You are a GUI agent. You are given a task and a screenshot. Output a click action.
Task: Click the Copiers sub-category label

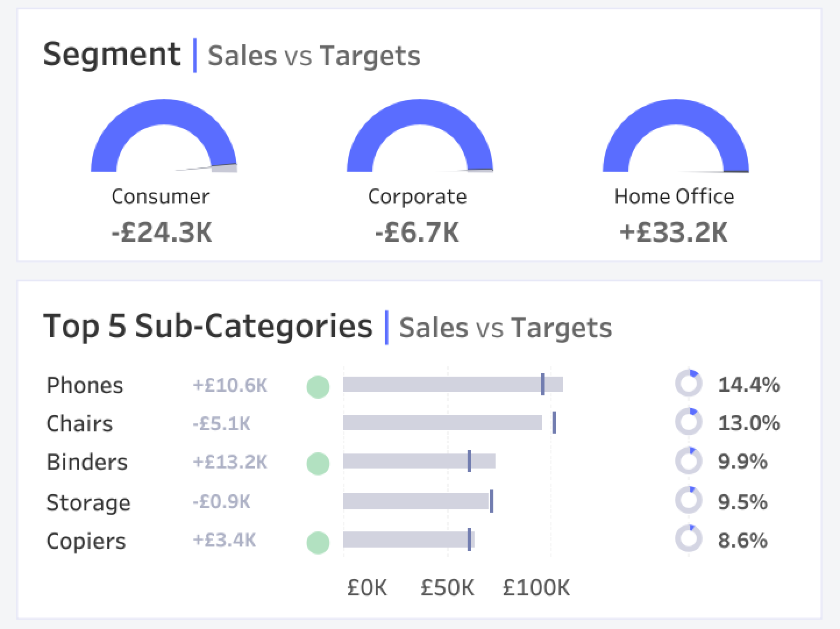[86, 541]
